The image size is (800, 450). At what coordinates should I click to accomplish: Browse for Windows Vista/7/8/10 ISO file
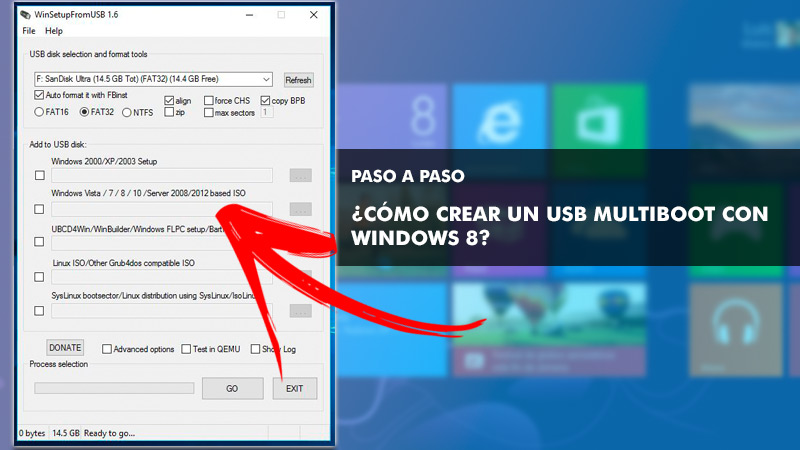point(301,209)
